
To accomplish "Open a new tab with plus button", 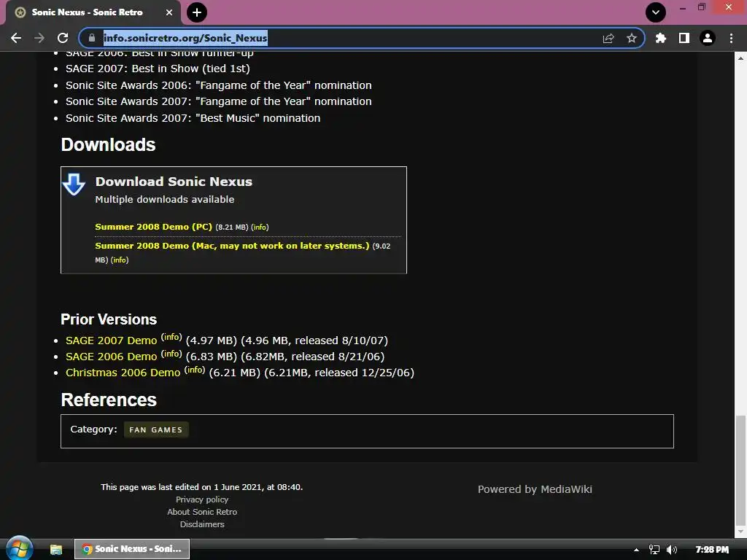I will (197, 12).
